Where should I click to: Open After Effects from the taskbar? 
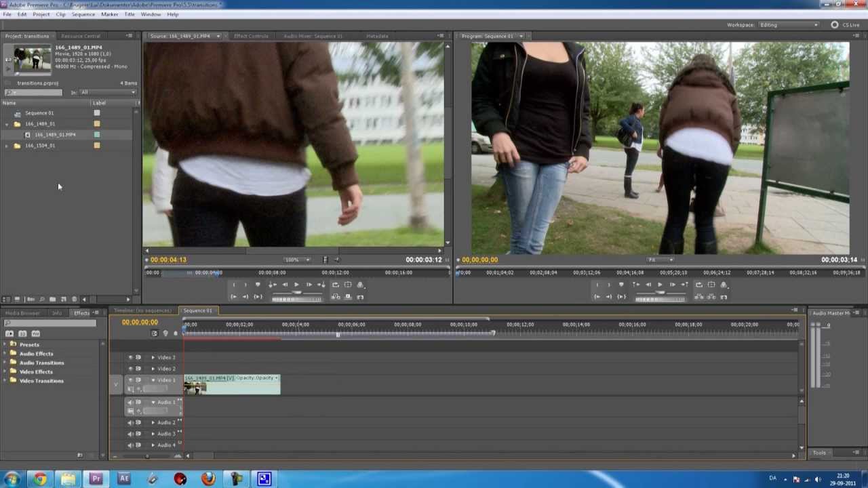point(124,479)
